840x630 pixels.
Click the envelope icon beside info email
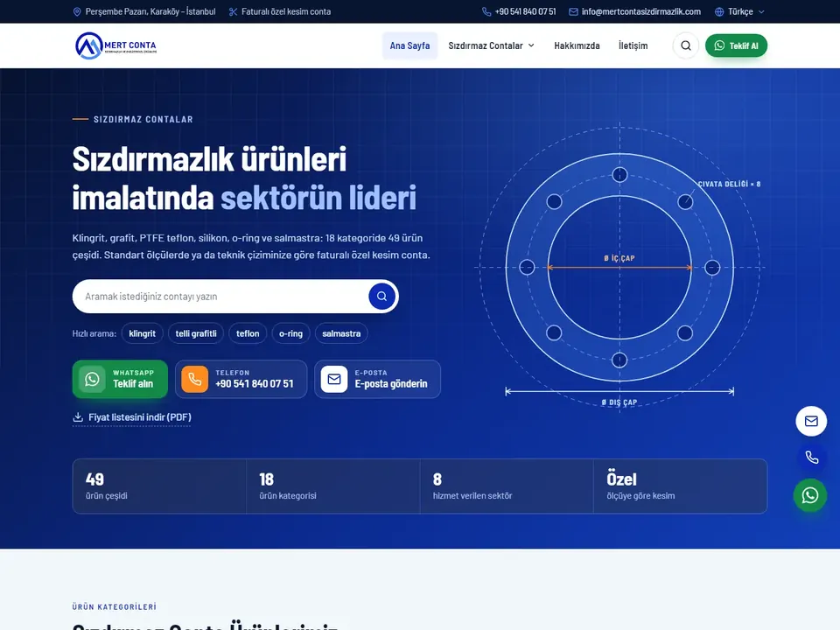(x=573, y=11)
